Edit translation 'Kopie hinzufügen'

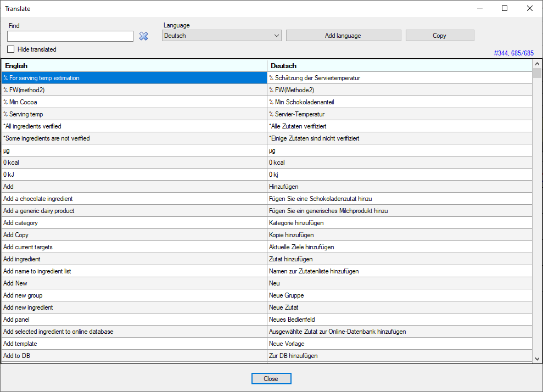400,235
